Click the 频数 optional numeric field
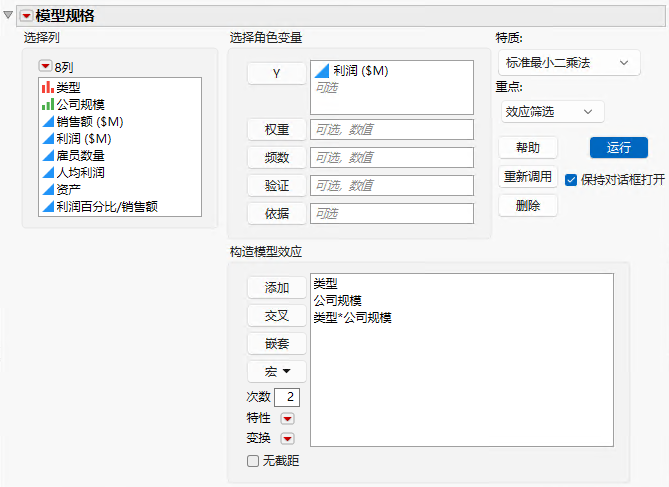This screenshot has width=669, height=487. pyautogui.click(x=392, y=157)
